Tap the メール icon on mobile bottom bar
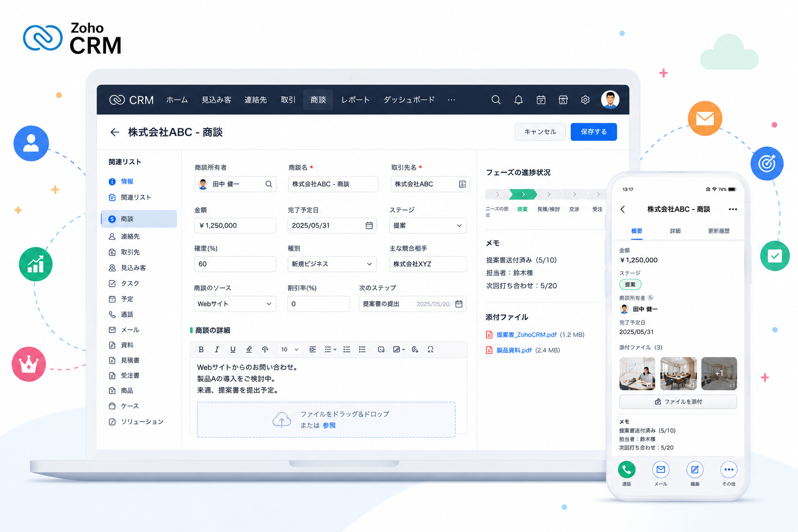The height and width of the screenshot is (532, 798). coord(661,470)
